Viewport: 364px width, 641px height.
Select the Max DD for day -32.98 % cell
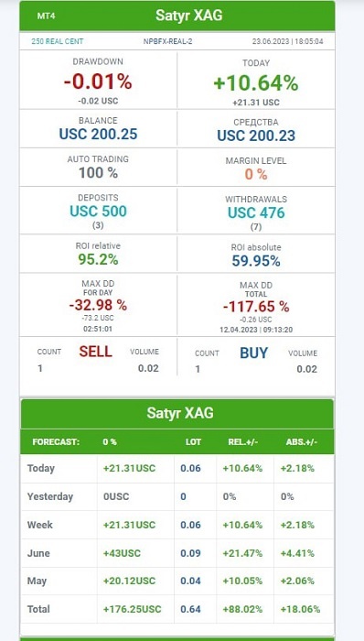99,306
